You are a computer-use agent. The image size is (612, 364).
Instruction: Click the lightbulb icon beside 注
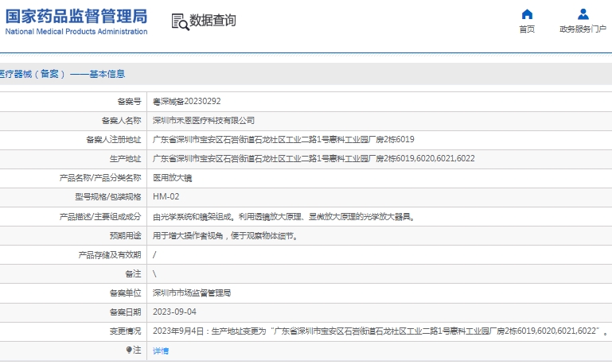click(129, 350)
